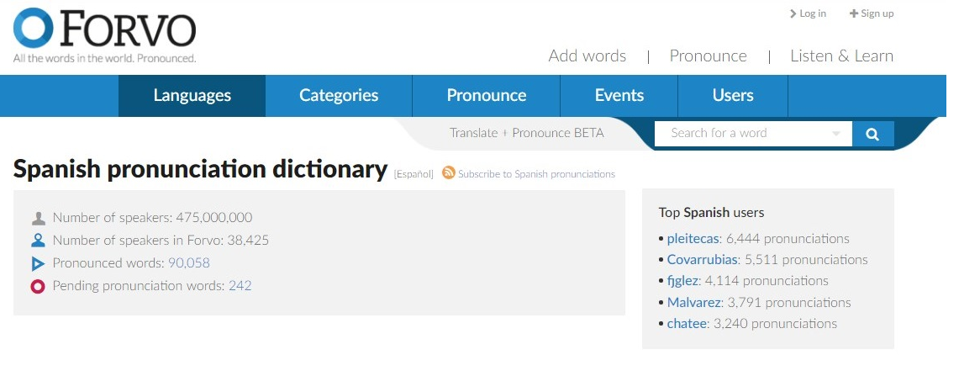The width and height of the screenshot is (980, 376).
Task: Go to the Users tab
Action: [733, 96]
